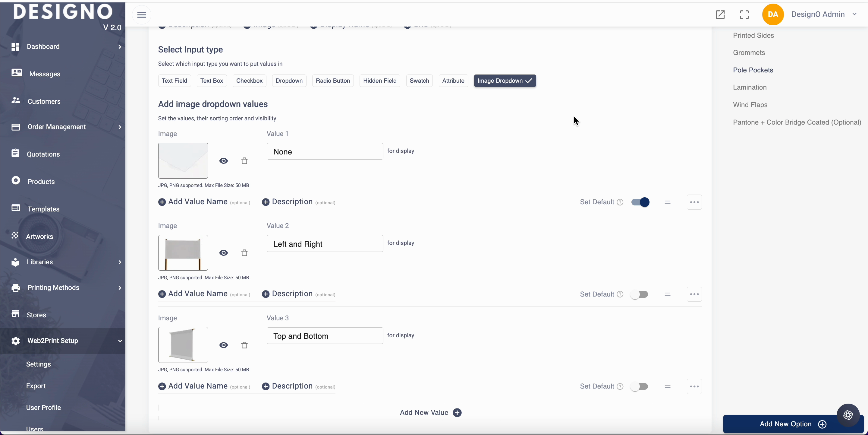Open the external link icon in header

(x=720, y=14)
